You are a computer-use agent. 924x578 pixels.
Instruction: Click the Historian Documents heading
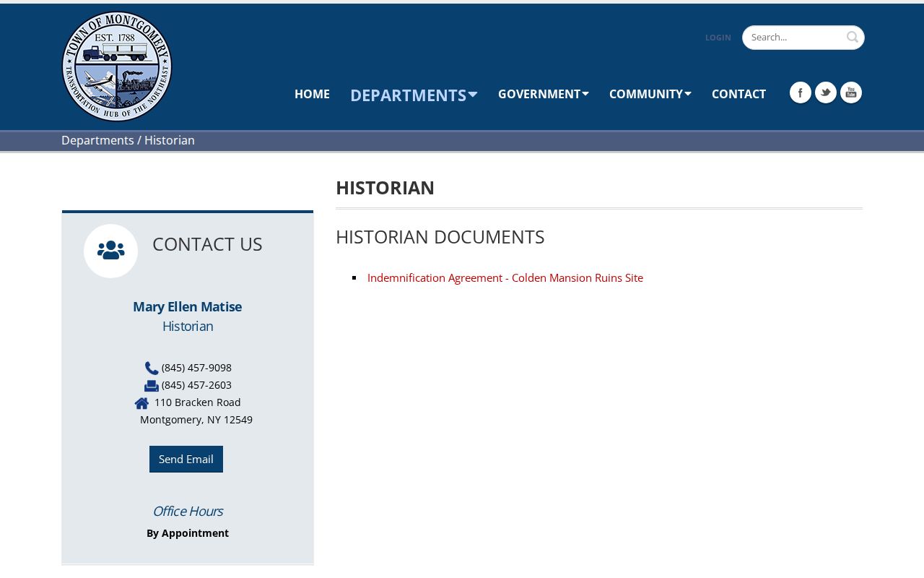pos(440,237)
